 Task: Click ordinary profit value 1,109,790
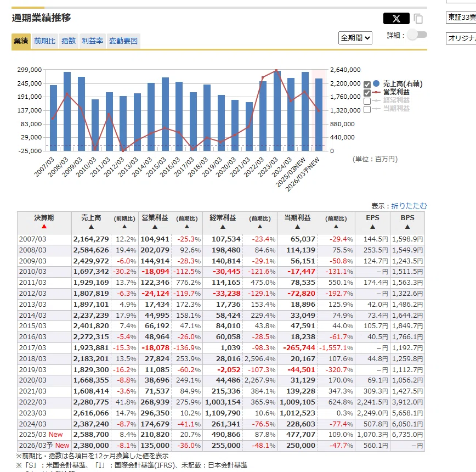coord(223,413)
